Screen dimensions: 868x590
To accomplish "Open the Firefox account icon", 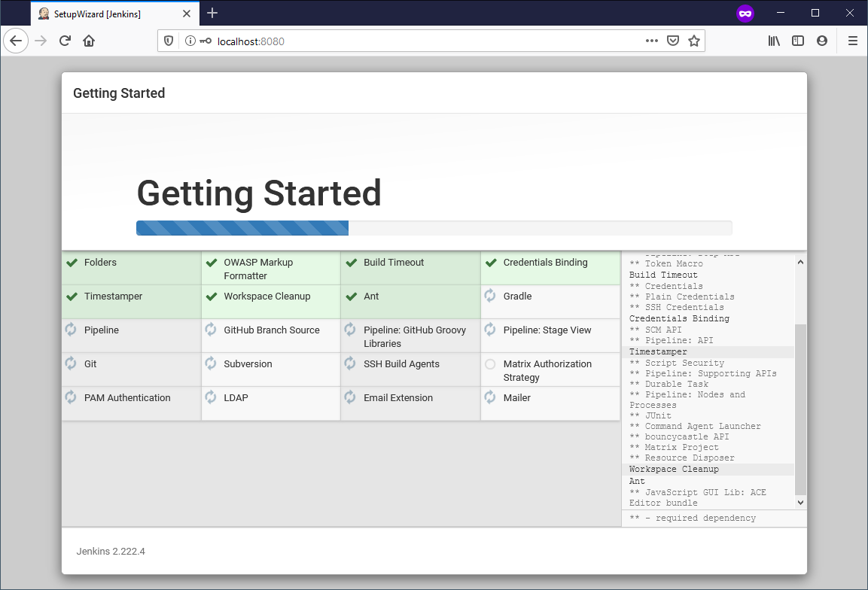I will 822,41.
